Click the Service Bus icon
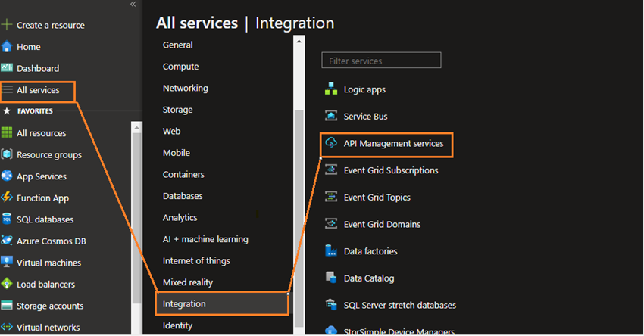The height and width of the screenshot is (336, 644). point(331,116)
